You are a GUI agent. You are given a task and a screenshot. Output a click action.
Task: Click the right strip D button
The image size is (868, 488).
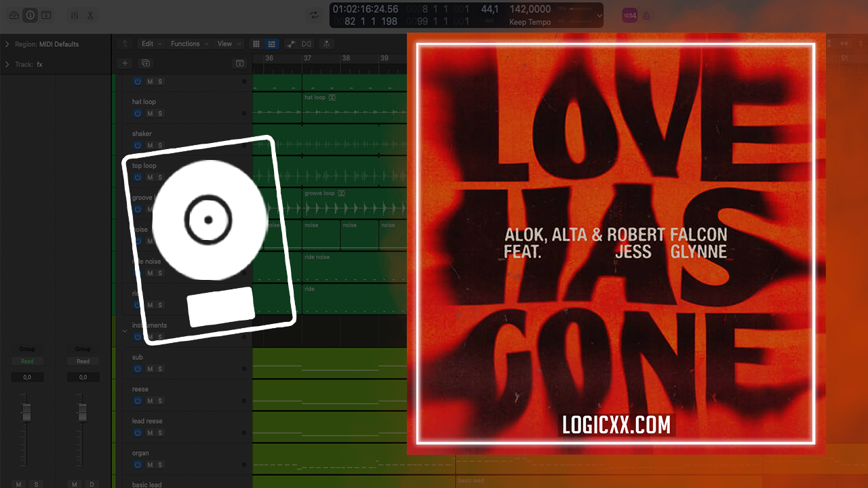(x=91, y=484)
